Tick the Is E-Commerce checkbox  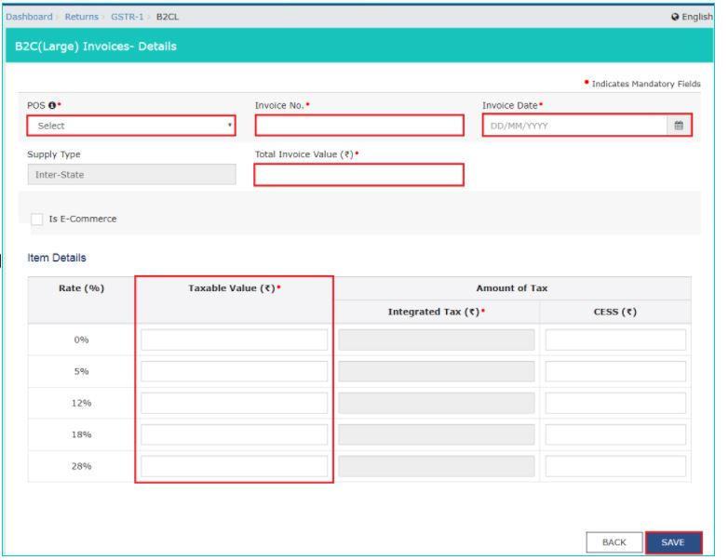tap(37, 219)
